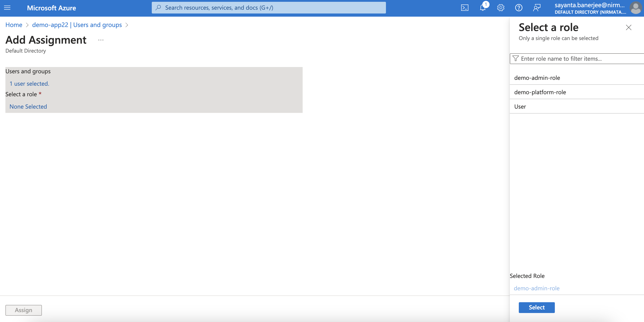Focus the Search resources, services, and docs field
Viewport: 644px width, 322px height.
[x=269, y=7]
